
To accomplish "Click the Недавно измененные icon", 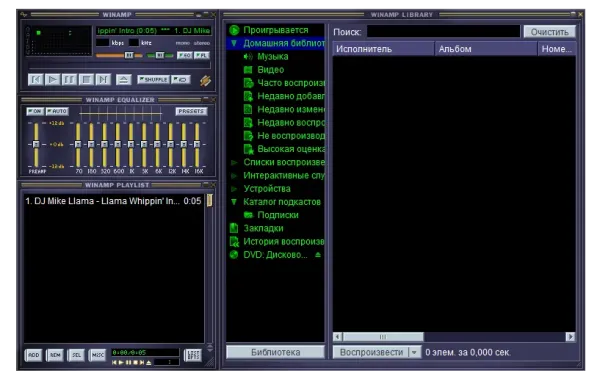I will click(x=248, y=109).
